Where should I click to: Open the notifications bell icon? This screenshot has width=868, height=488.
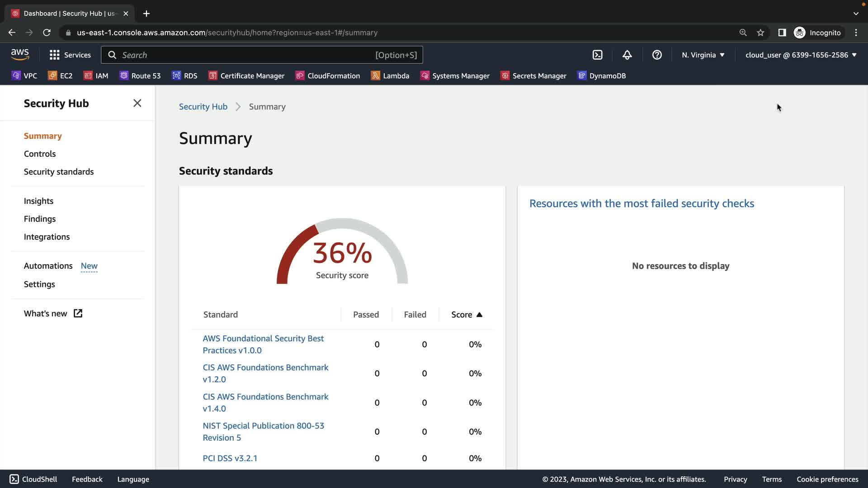coord(627,55)
